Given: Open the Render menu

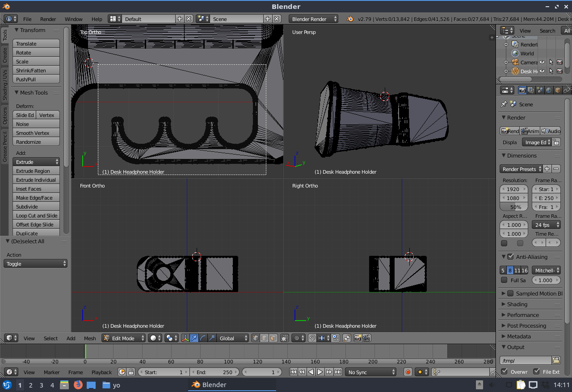Looking at the screenshot, I should click(48, 19).
